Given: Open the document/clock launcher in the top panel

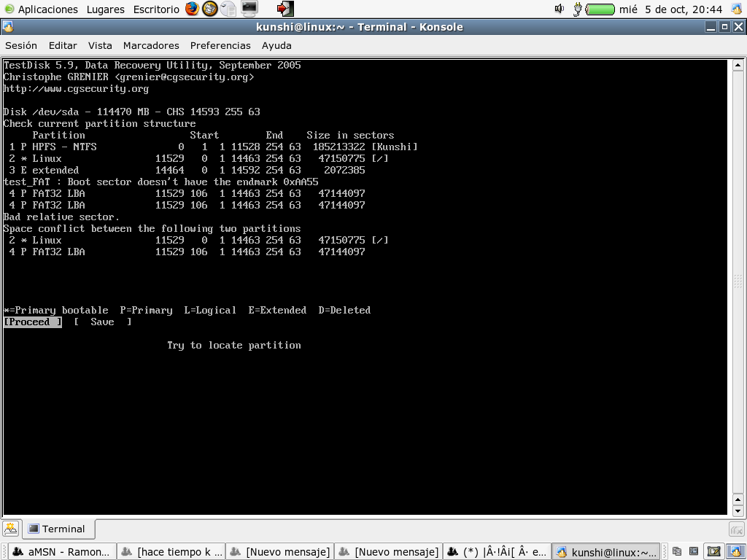Looking at the screenshot, I should (228, 9).
